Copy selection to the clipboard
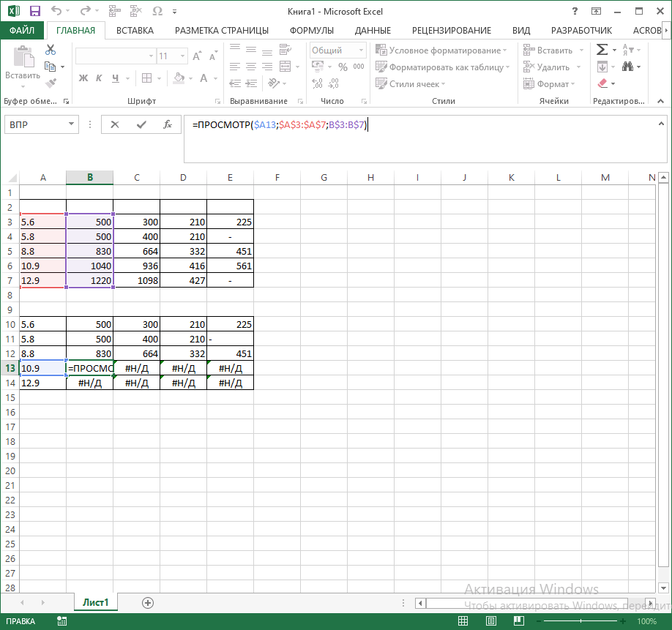The height and width of the screenshot is (630, 672). (x=51, y=67)
